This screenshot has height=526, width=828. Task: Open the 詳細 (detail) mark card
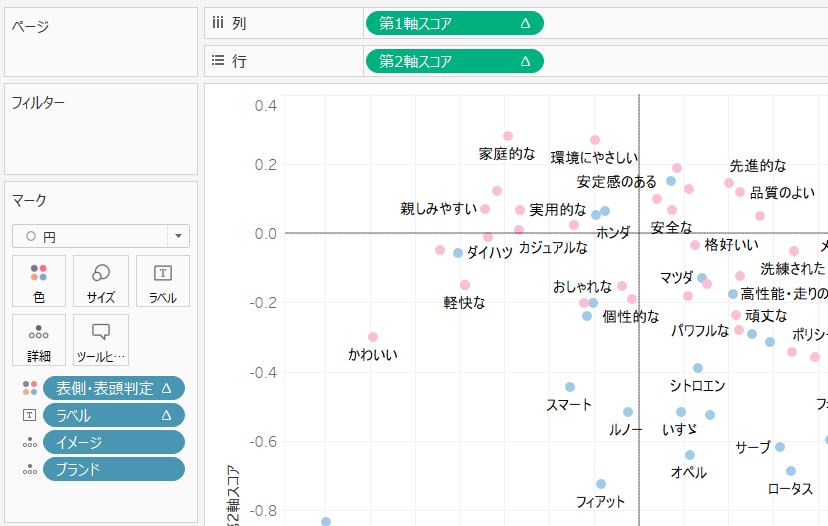tap(39, 340)
